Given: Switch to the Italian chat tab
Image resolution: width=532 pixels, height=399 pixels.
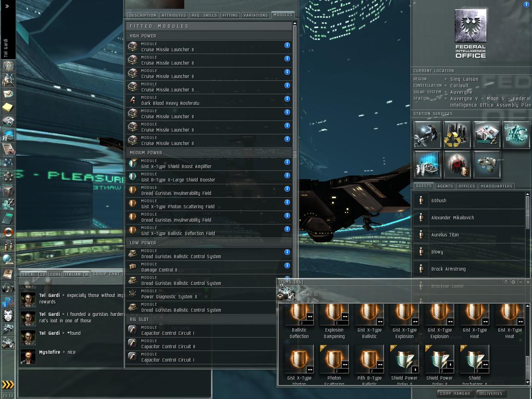Looking at the screenshot, I should tap(77, 274).
